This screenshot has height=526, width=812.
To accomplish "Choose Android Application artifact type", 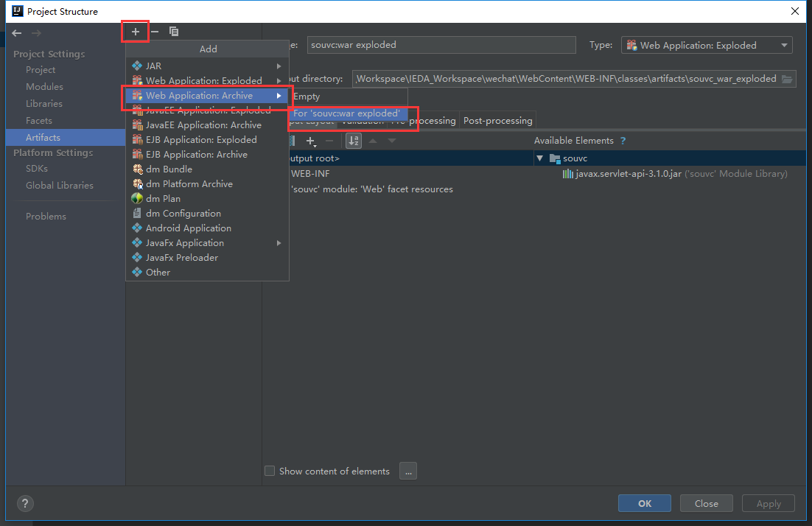I will click(x=207, y=228).
